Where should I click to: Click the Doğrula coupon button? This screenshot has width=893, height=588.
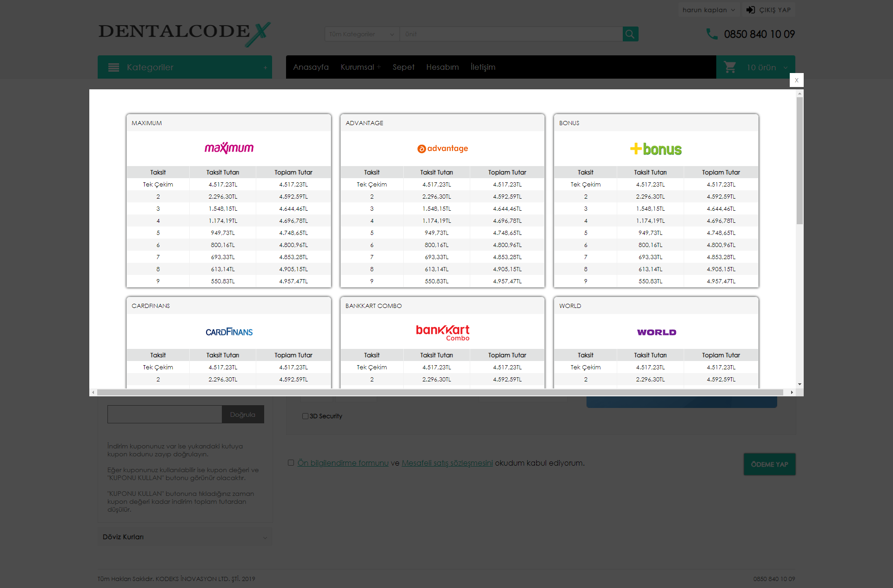[243, 414]
